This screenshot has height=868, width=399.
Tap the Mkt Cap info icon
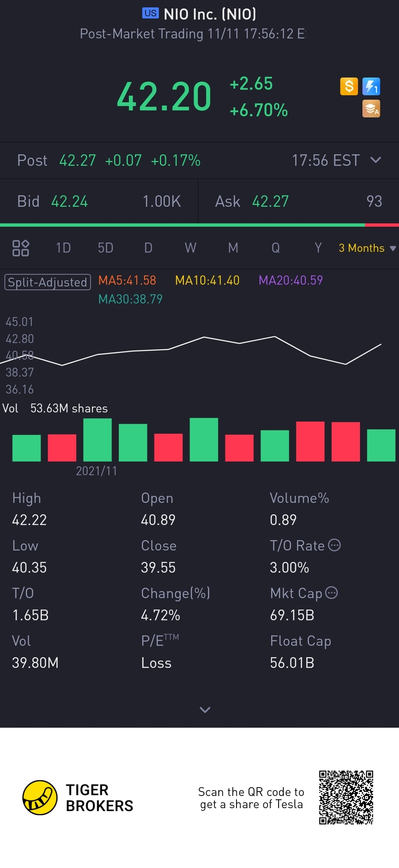[331, 593]
